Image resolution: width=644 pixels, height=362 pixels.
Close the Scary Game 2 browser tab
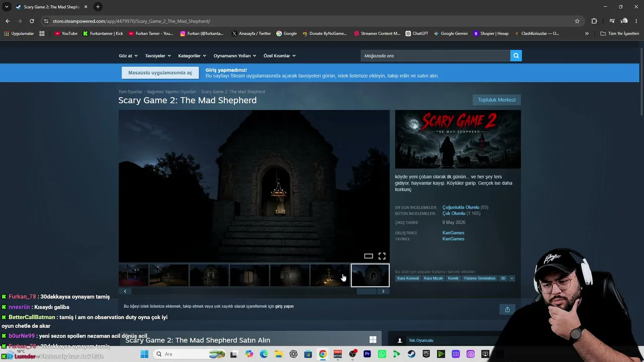(x=86, y=7)
